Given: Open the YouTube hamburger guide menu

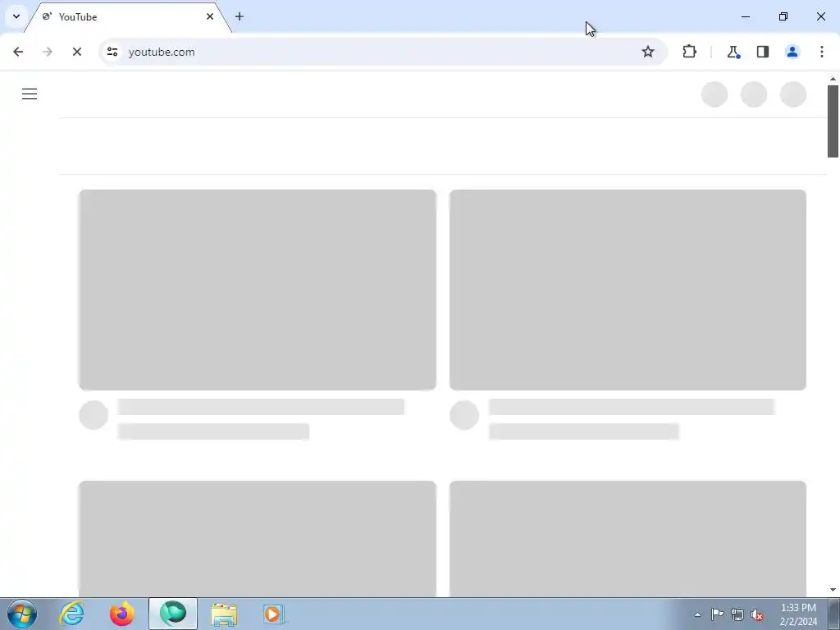Looking at the screenshot, I should [x=30, y=94].
